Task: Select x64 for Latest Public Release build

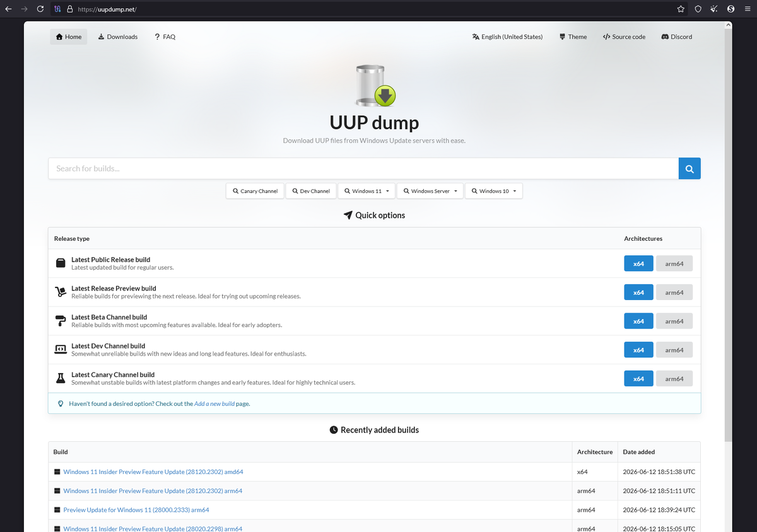Action: [x=639, y=263]
